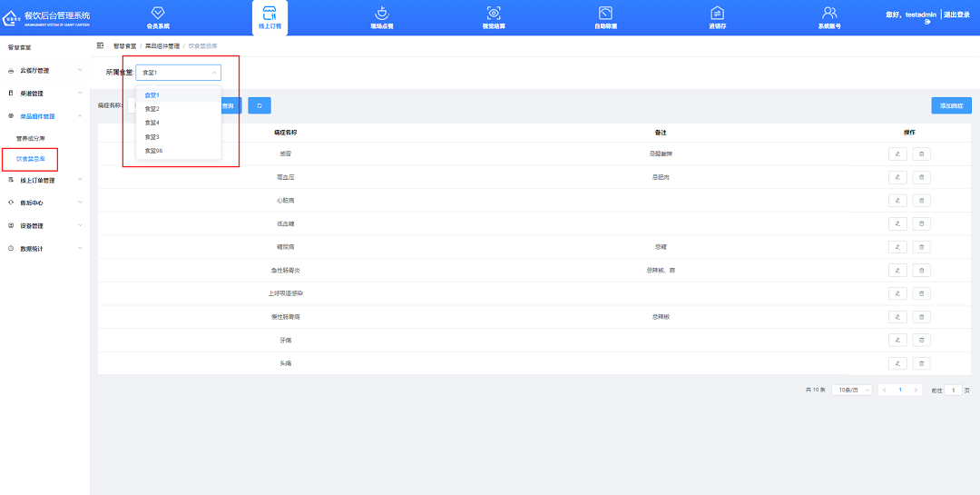Click the page jump number input field
The width and height of the screenshot is (980, 495).
pyautogui.click(x=953, y=390)
